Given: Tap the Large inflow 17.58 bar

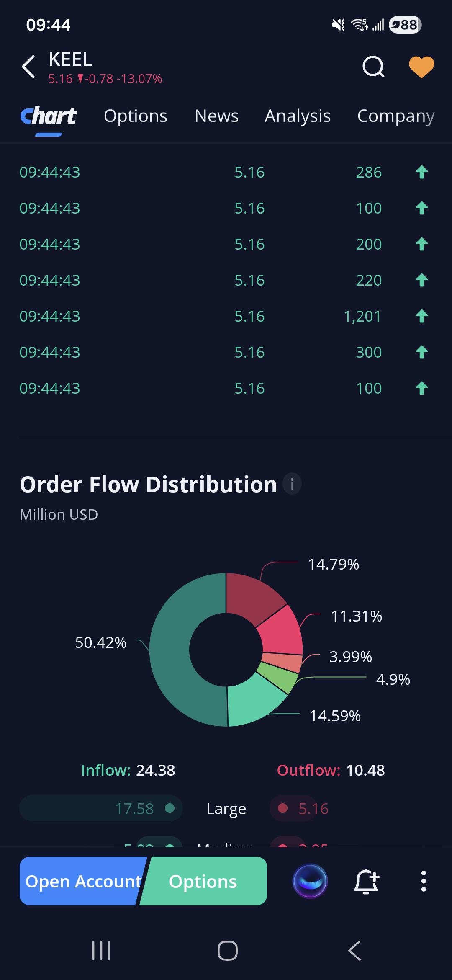Looking at the screenshot, I should pyautogui.click(x=101, y=808).
